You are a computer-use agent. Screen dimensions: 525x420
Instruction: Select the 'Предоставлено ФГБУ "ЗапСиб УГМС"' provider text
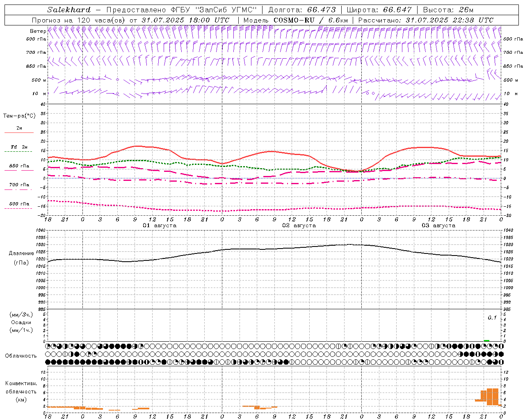tap(181, 9)
